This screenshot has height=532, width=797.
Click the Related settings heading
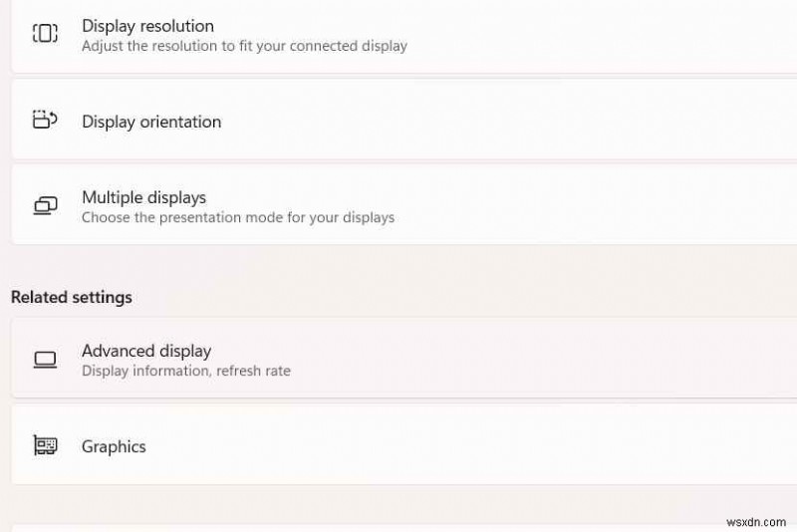pos(72,297)
